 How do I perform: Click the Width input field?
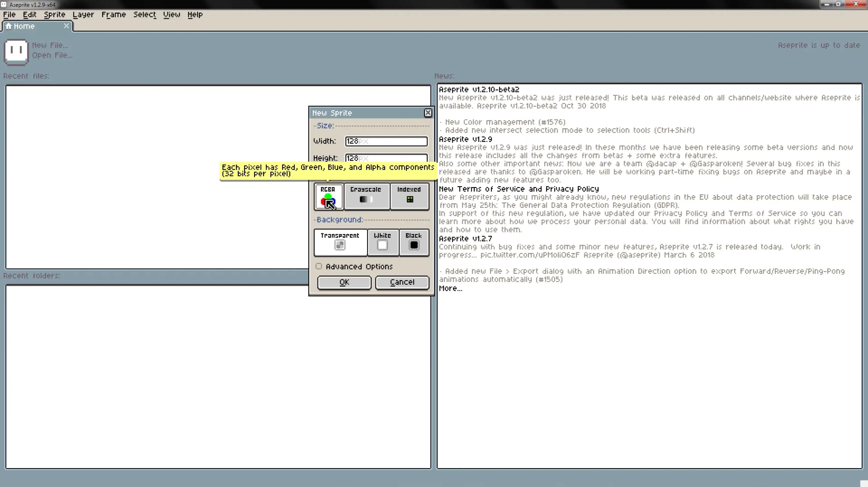tap(386, 141)
